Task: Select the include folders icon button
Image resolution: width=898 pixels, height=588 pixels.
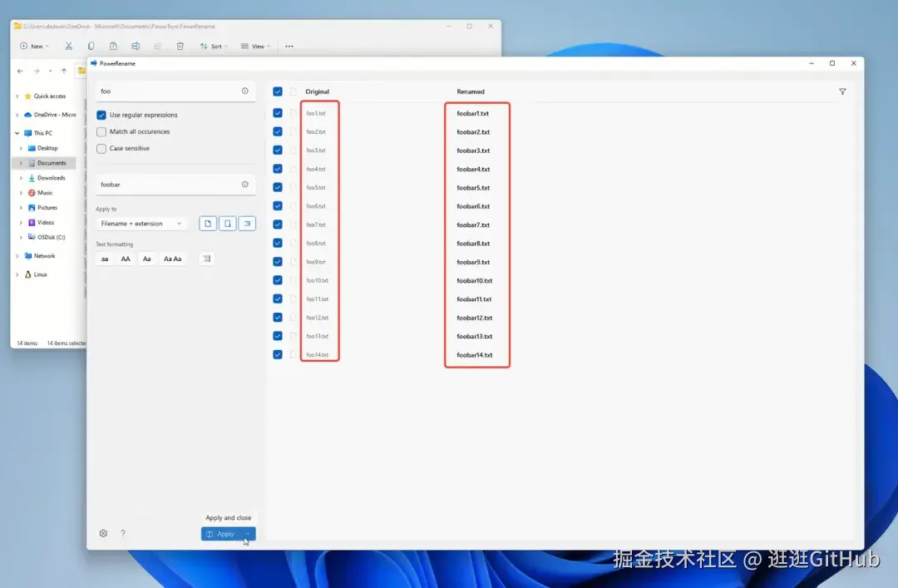Action: 227,224
